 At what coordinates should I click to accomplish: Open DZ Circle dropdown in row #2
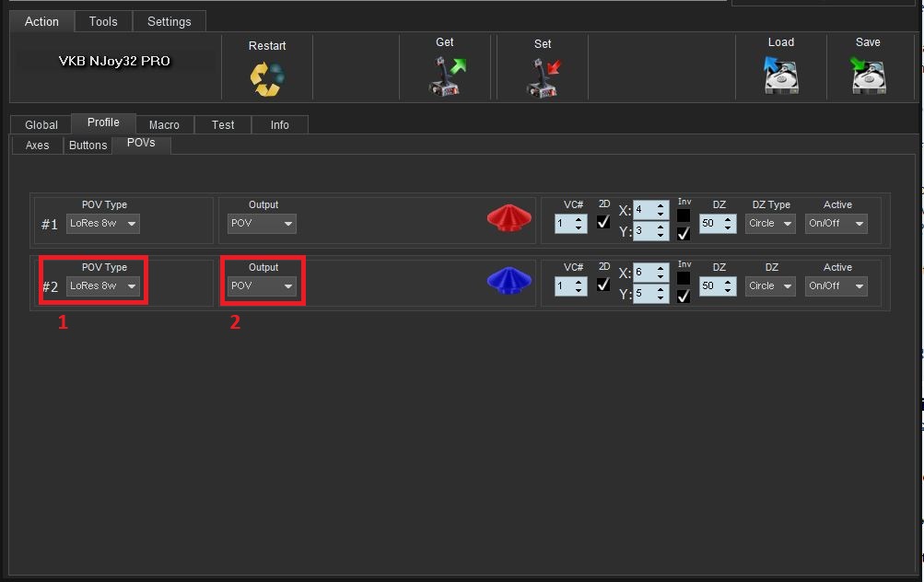pos(770,285)
